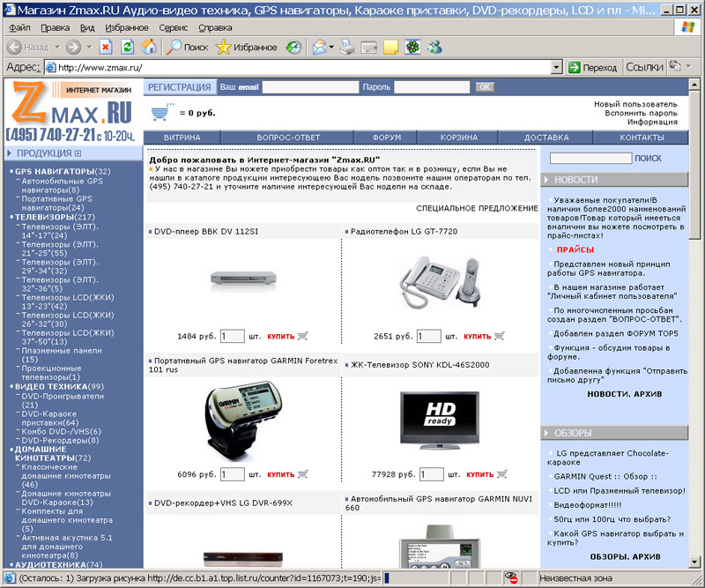Click the page icon in the address bar
Screen dimensions: 705x588
[51, 68]
